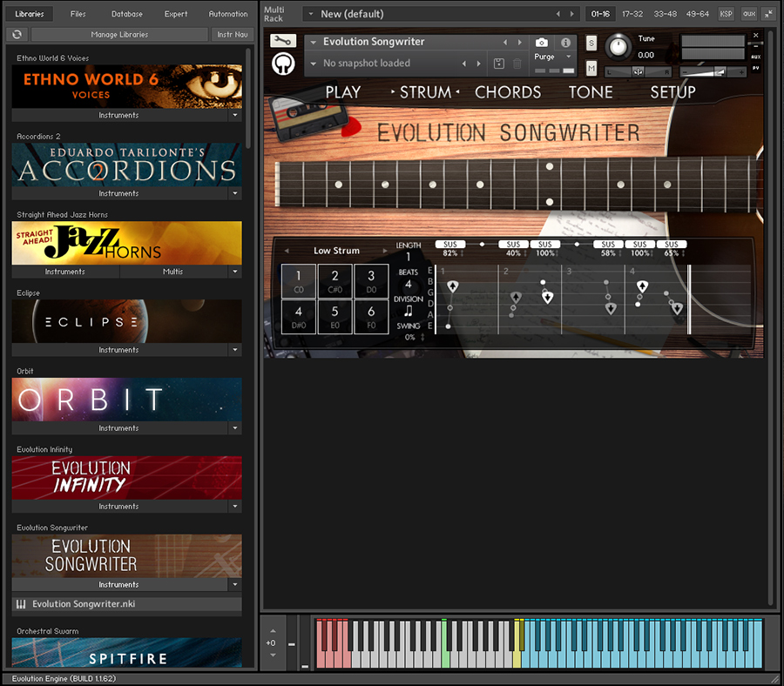Open the multi rack preset dropdown arrow

tap(310, 14)
